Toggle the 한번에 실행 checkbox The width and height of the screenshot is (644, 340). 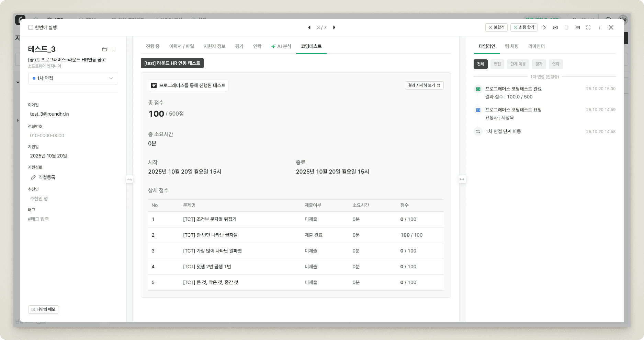[31, 27]
